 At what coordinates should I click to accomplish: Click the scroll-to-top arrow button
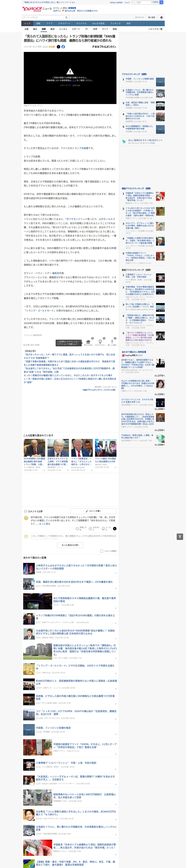[x=180, y=537]
